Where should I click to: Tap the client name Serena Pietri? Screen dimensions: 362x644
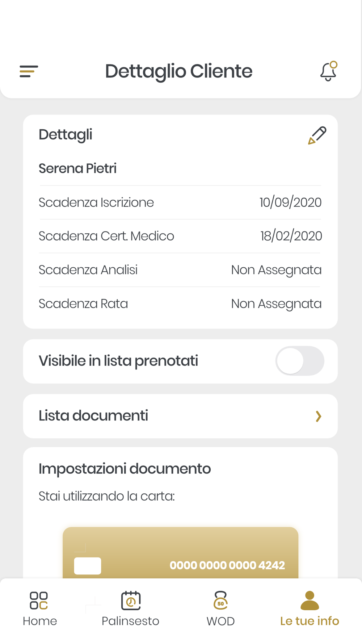click(x=77, y=169)
